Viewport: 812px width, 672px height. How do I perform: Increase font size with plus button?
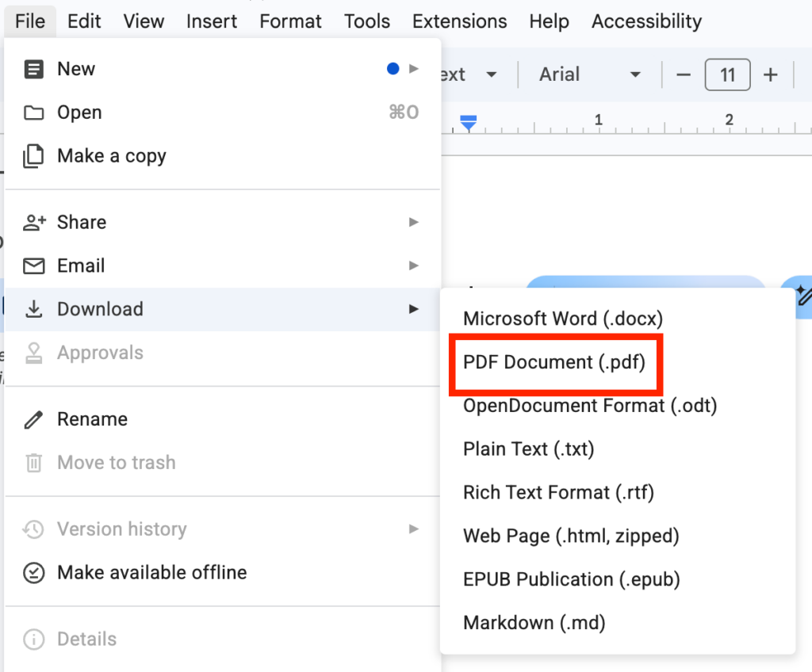point(770,74)
